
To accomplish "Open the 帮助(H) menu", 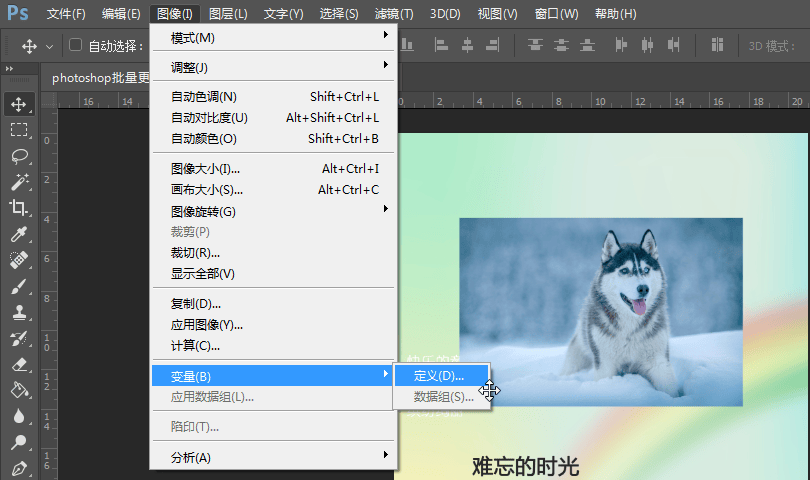I will click(x=615, y=14).
